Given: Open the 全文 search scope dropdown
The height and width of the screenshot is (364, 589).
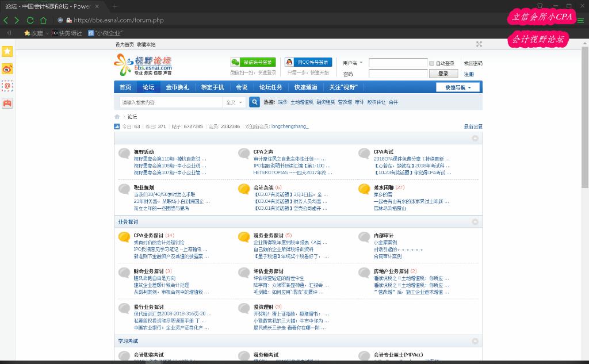Looking at the screenshot, I should [233, 101].
